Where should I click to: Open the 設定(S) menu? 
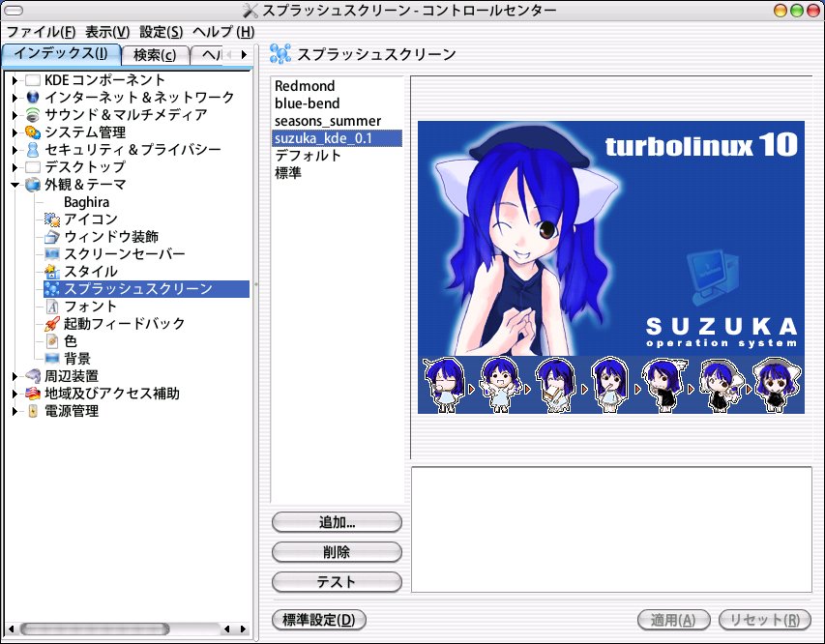[x=161, y=32]
